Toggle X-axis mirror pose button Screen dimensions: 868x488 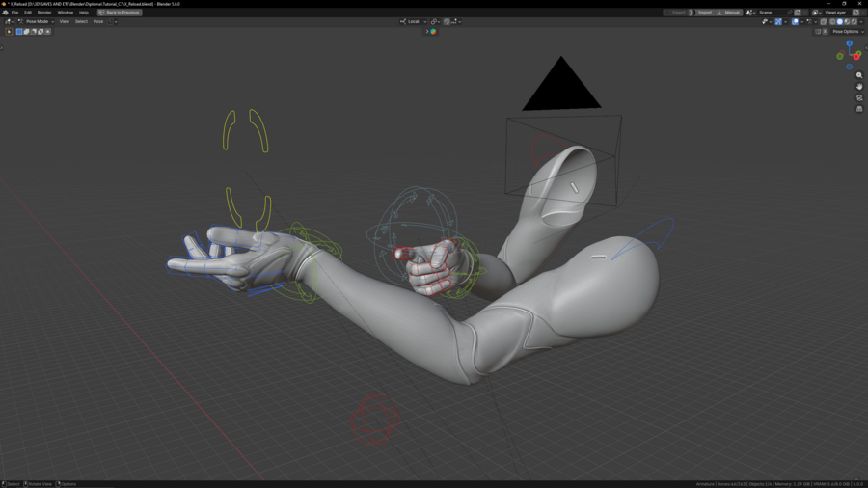(825, 32)
